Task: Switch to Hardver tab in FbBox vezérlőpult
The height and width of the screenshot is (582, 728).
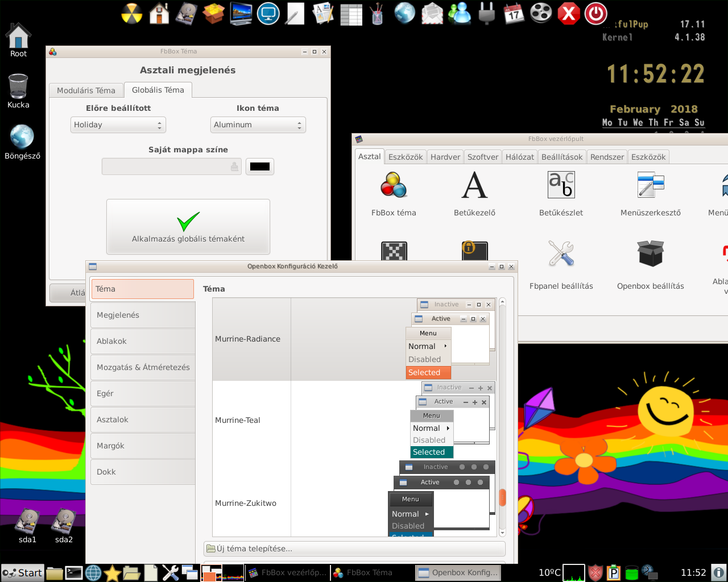Action: (445, 157)
